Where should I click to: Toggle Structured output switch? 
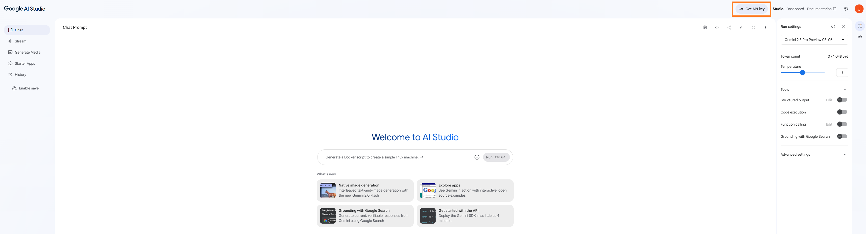point(842,100)
